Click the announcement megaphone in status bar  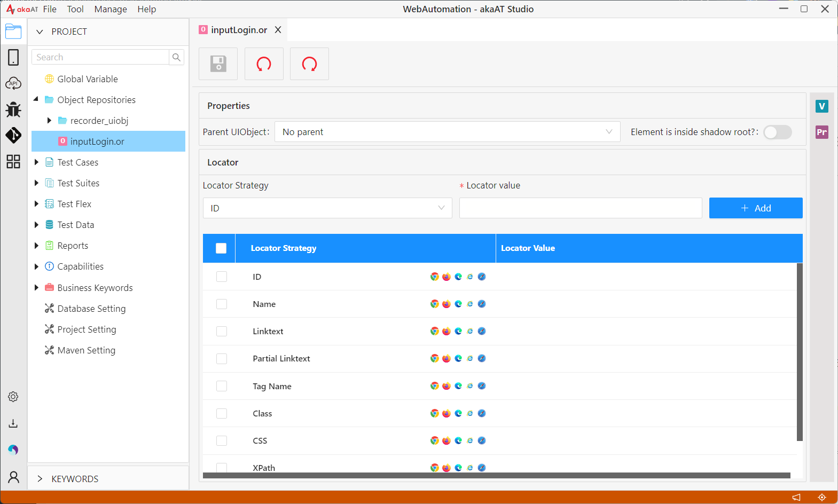(796, 497)
